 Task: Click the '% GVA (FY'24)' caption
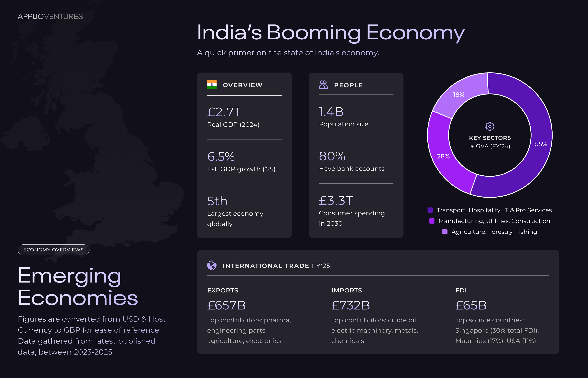click(x=490, y=146)
